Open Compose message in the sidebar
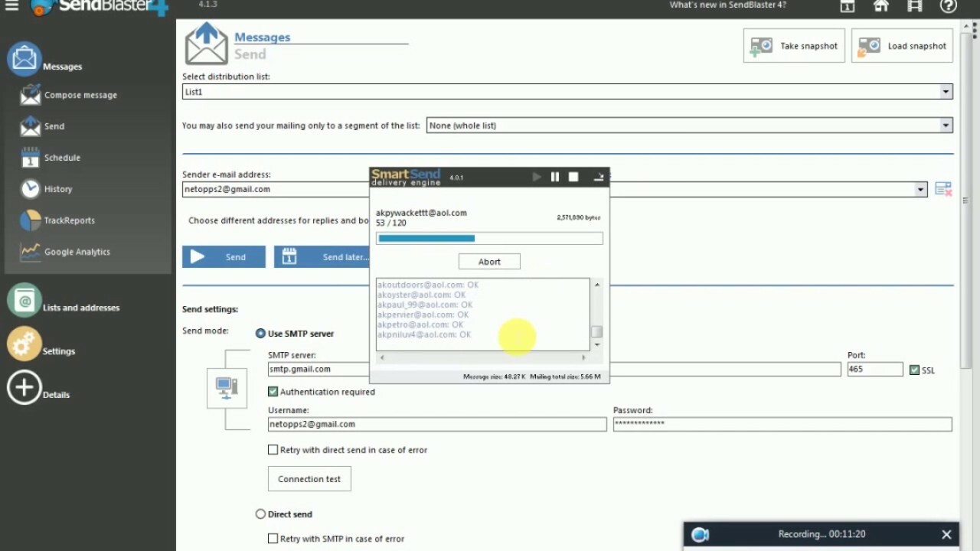The image size is (980, 551). [x=80, y=95]
